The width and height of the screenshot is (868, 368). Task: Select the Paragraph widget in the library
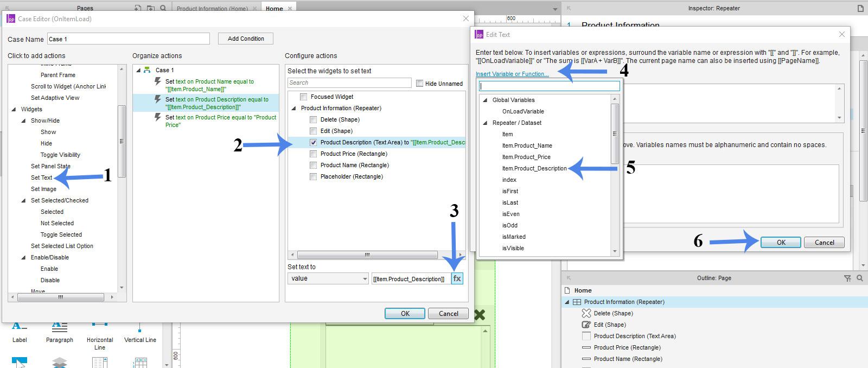click(x=60, y=332)
